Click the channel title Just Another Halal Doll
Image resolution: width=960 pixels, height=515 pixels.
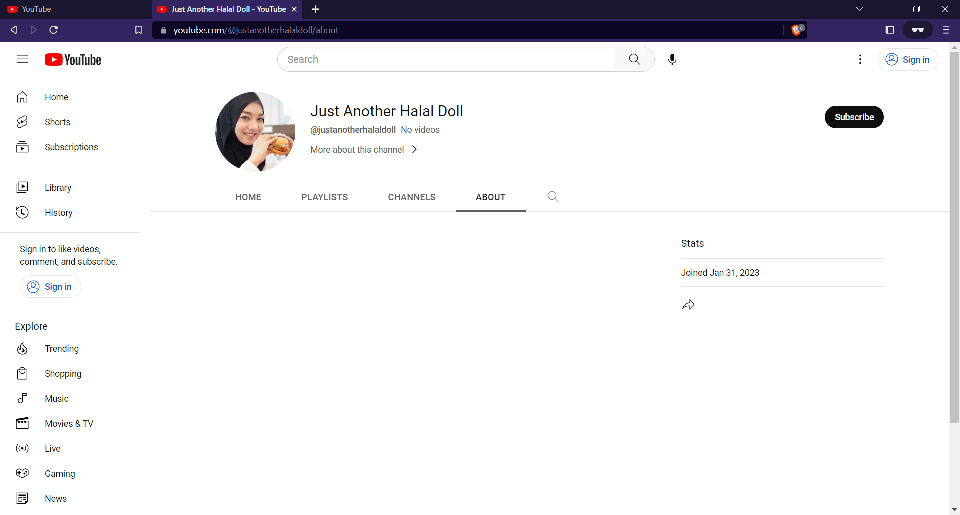tap(386, 111)
